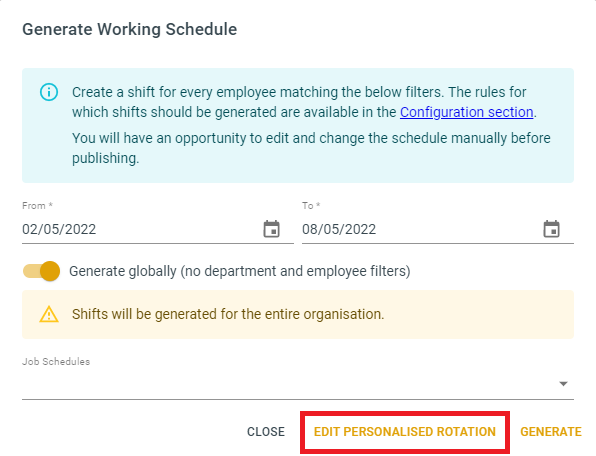The width and height of the screenshot is (596, 456).
Task: Open the Job Schedules selection field
Action: 298,384
